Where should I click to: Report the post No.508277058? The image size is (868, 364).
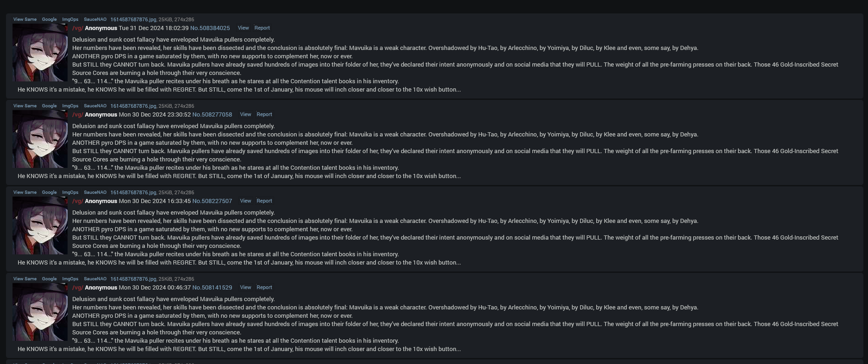click(x=264, y=114)
